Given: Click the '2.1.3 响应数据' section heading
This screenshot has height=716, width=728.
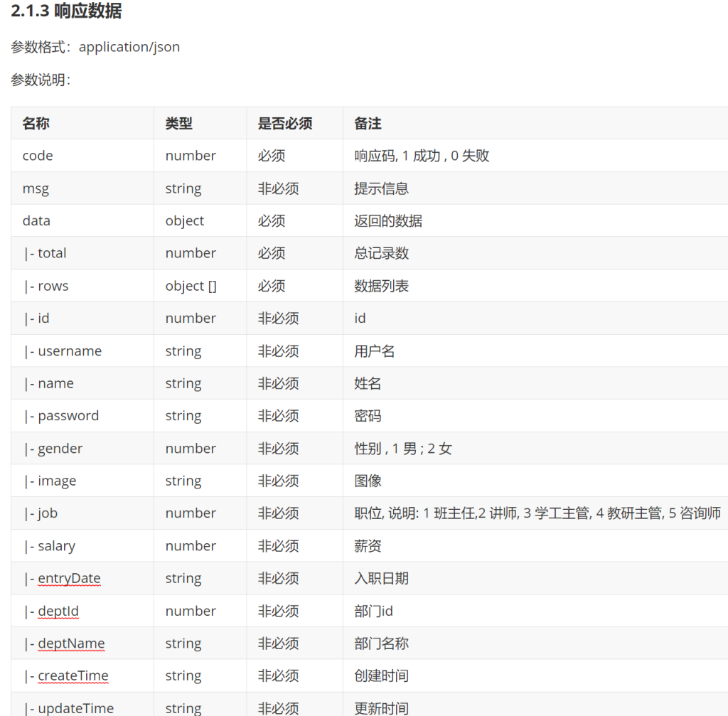Looking at the screenshot, I should coord(66,12).
